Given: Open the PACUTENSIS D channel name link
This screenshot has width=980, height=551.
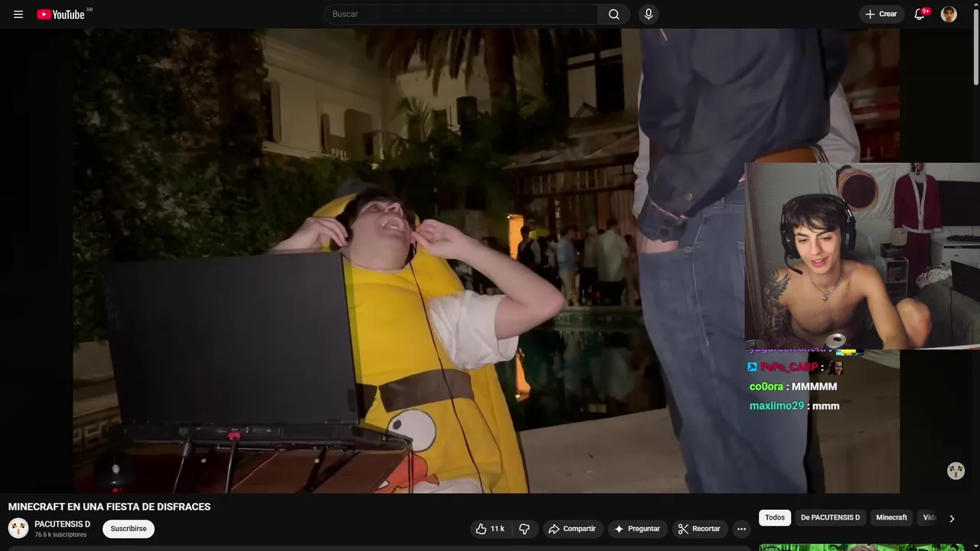Looking at the screenshot, I should coord(62,524).
